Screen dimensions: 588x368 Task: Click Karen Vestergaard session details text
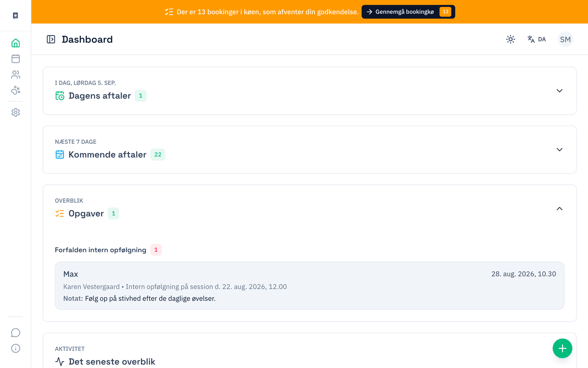point(175,287)
